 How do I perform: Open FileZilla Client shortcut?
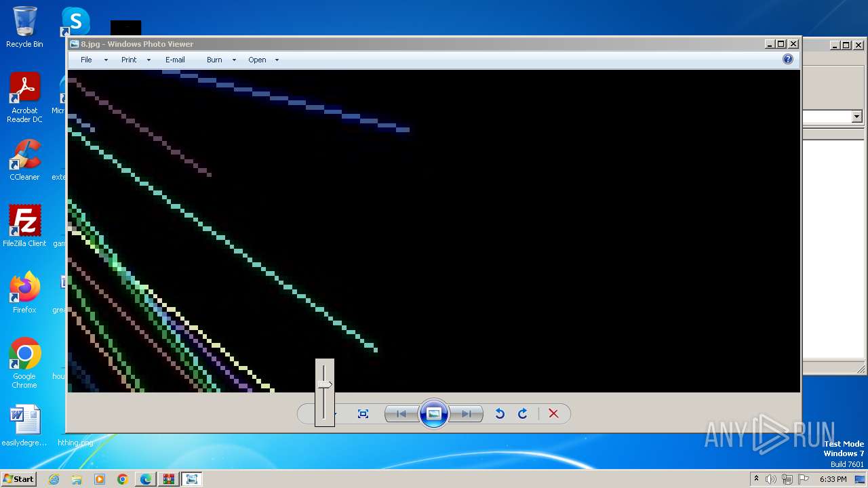[x=24, y=226]
